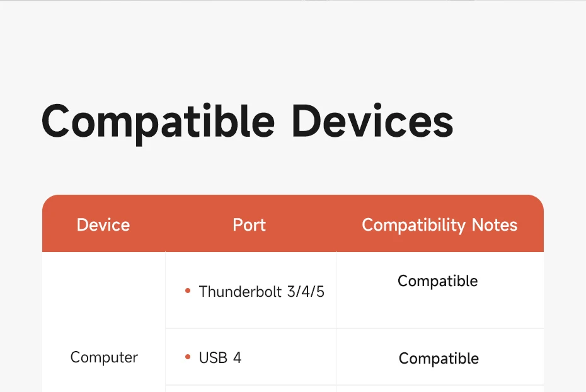This screenshot has width=586, height=392.
Task: Select the Device column header
Action: 103,225
